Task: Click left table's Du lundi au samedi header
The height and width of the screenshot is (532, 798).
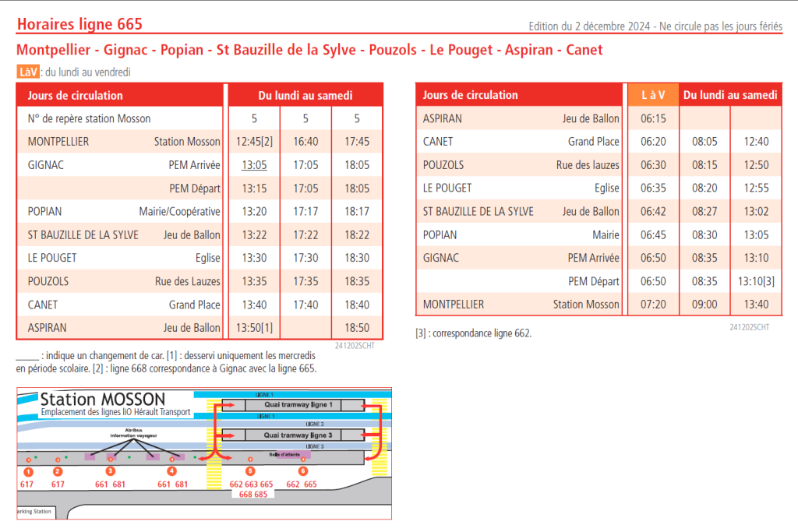Action: click(305, 96)
